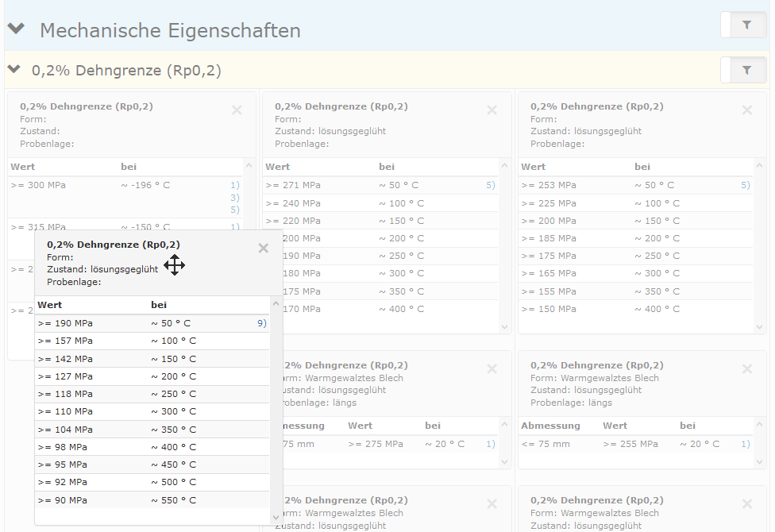775x532 pixels.
Task: Open footnote 3) beside the 300 MPa row
Action: 235,198
